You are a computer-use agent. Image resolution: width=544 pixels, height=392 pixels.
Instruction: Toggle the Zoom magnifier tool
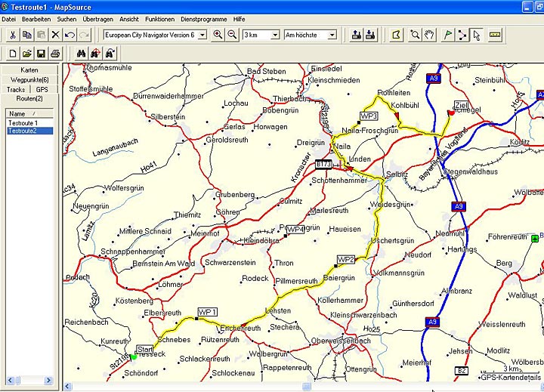[x=415, y=35]
